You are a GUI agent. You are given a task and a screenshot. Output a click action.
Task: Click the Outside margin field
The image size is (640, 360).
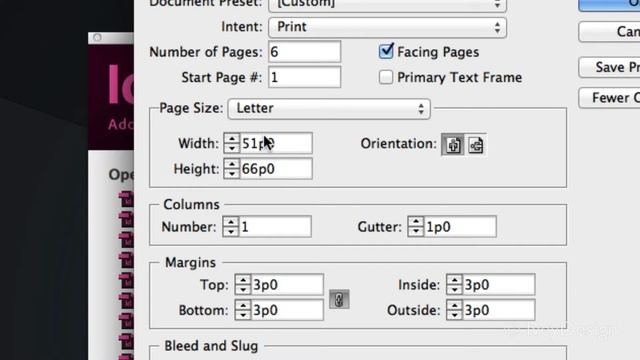coord(499,310)
